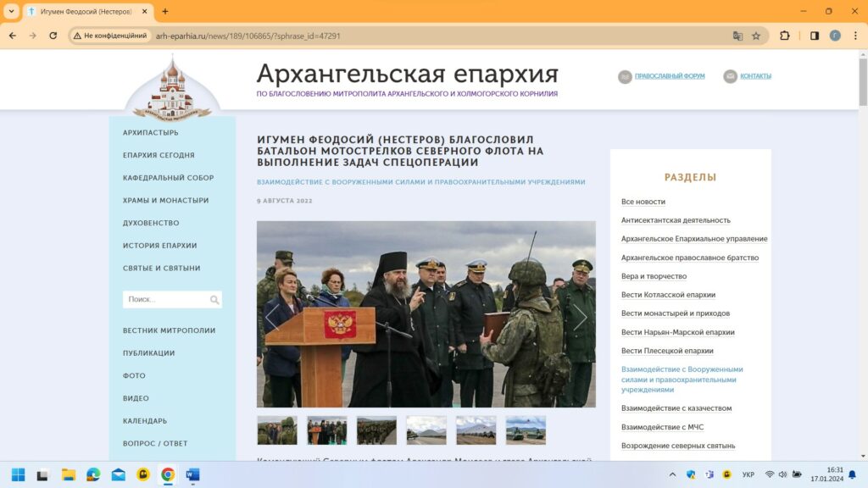The image size is (868, 488).
Task: Click the article category link under title
Action: pyautogui.click(x=420, y=182)
